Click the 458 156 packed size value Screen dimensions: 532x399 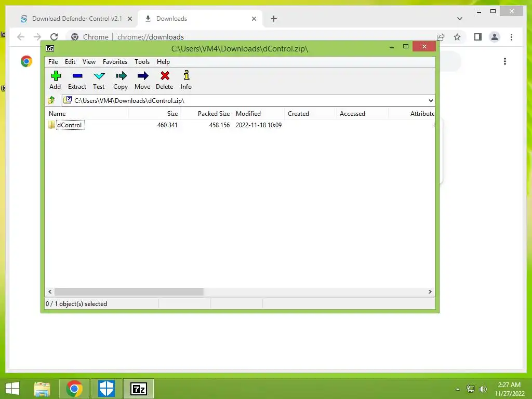(219, 125)
